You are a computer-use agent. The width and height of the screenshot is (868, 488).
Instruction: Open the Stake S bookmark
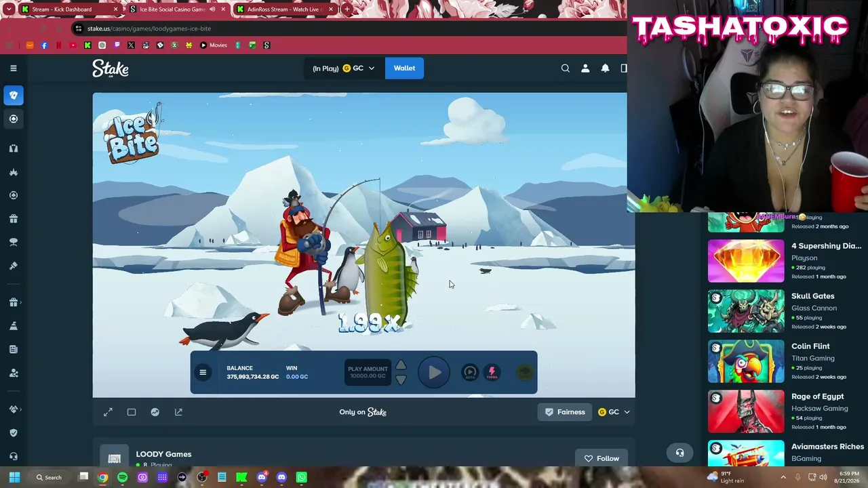click(x=267, y=45)
